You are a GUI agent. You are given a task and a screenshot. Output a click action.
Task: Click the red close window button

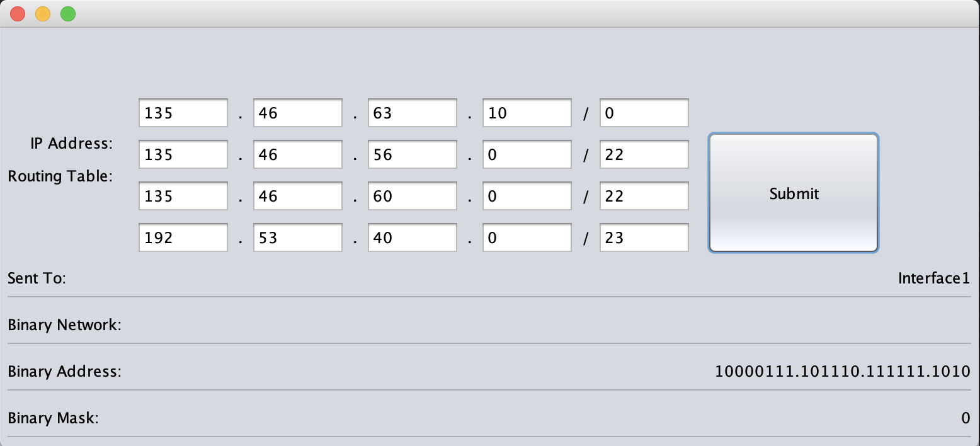(x=18, y=14)
